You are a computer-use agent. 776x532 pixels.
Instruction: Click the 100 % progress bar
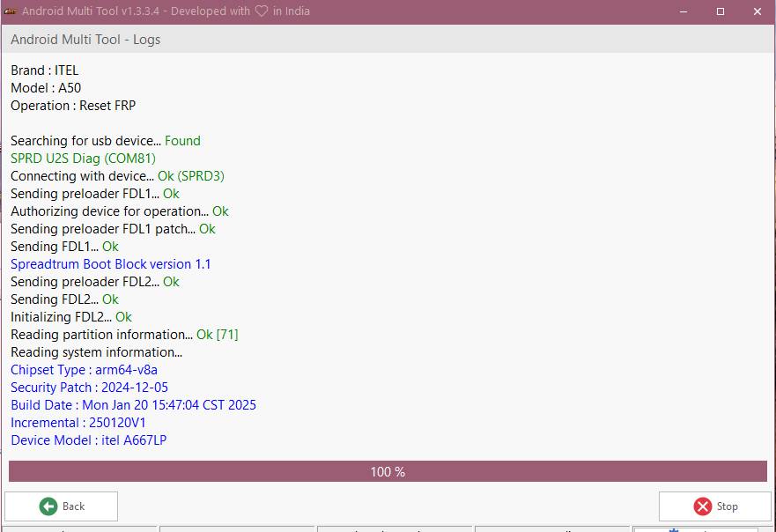388,471
